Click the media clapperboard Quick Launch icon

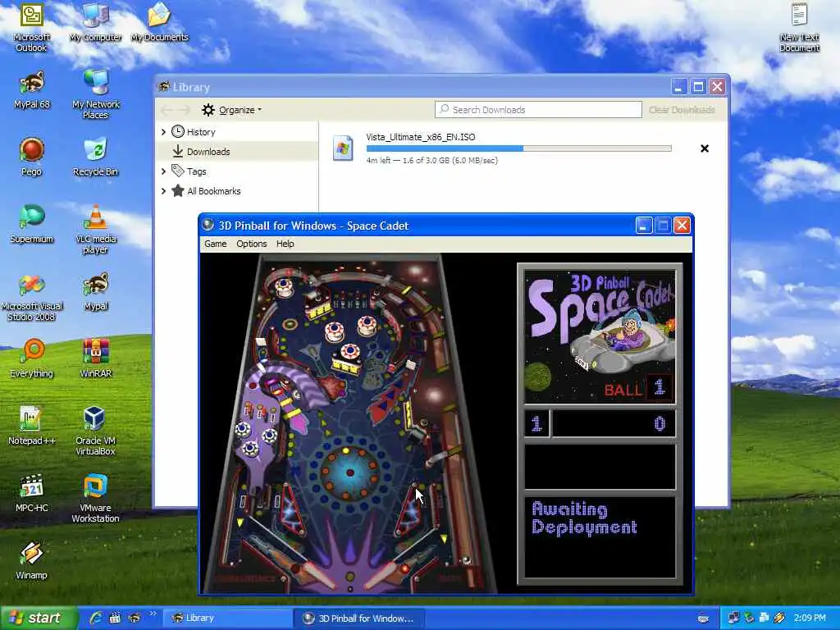coord(115,618)
